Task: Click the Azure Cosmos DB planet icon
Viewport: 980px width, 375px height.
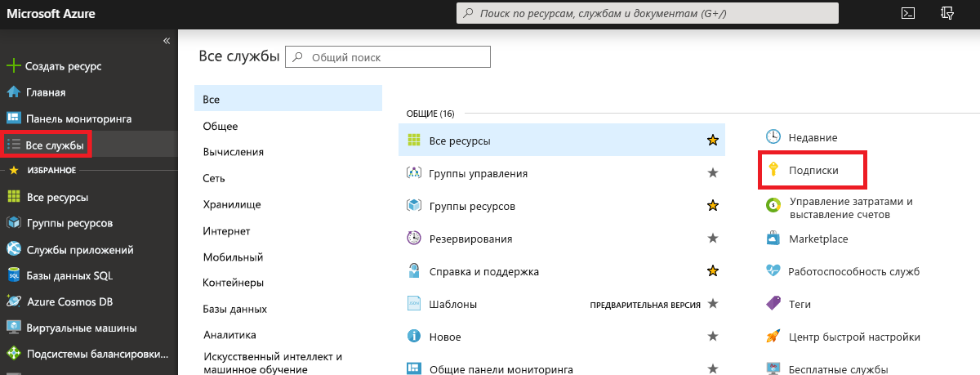Action: click(x=13, y=301)
